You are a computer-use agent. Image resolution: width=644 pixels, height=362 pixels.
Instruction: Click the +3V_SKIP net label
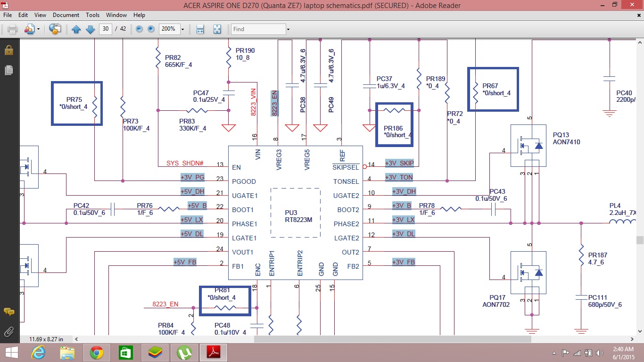[400, 163]
